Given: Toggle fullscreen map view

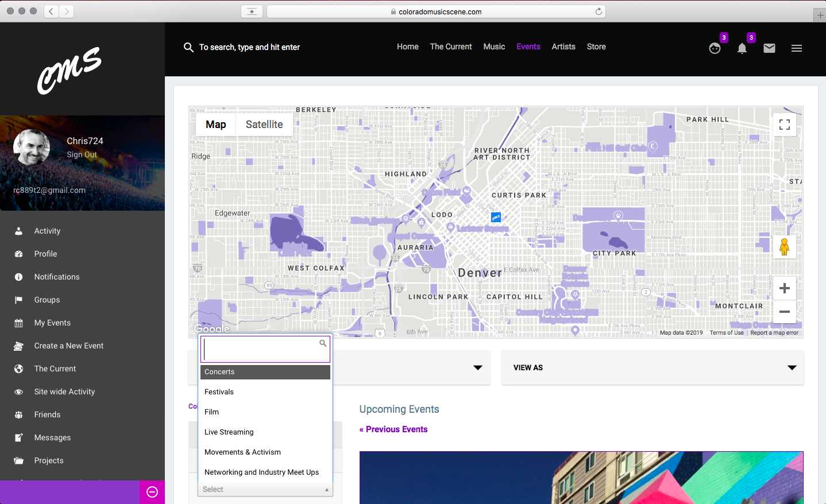Looking at the screenshot, I should [x=784, y=125].
